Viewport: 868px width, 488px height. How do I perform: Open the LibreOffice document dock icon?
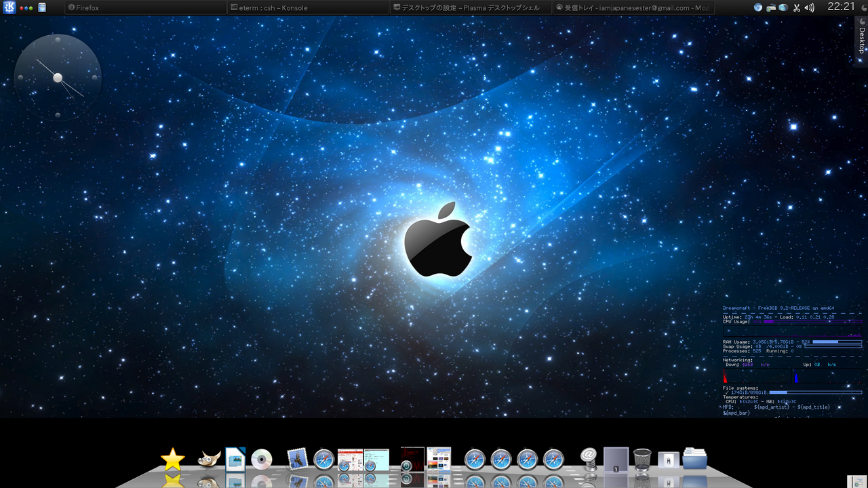click(235, 459)
